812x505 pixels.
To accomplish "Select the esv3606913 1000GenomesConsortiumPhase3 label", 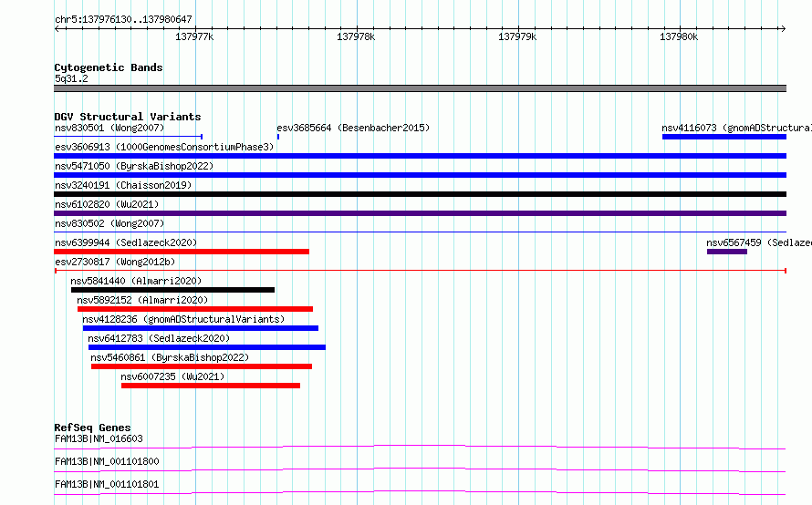I will tap(164, 147).
